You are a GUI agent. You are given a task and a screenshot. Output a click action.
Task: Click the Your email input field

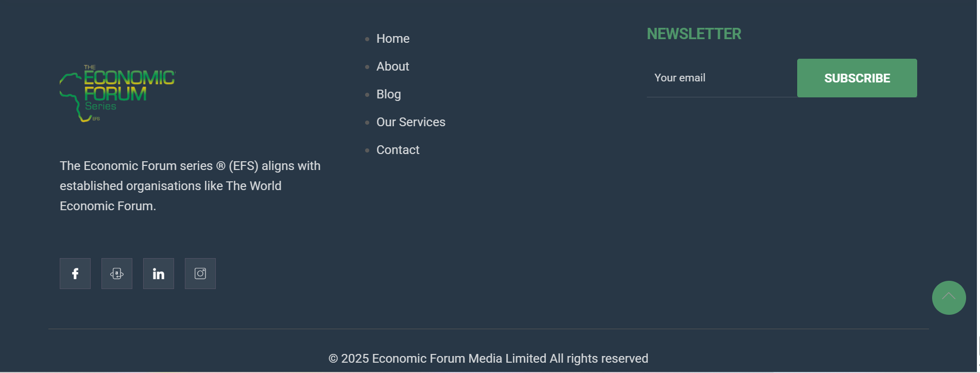pyautogui.click(x=722, y=78)
